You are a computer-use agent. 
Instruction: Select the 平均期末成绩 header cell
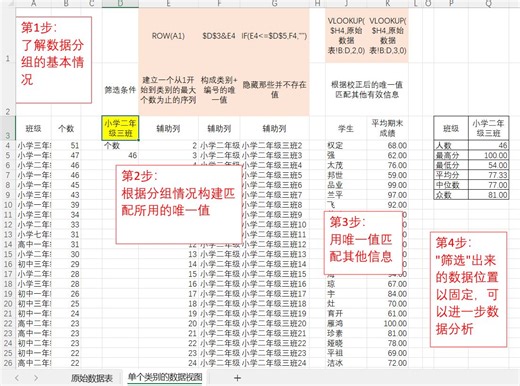[387, 128]
